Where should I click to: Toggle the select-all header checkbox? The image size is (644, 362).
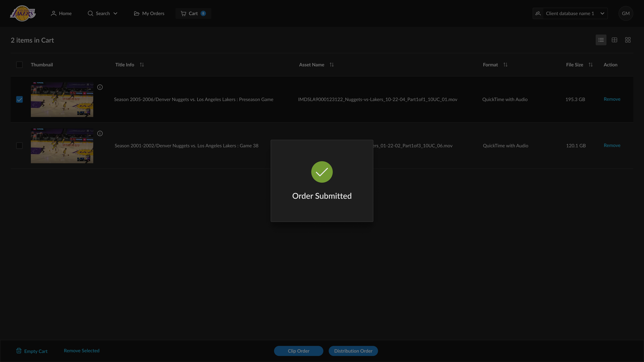point(19,65)
